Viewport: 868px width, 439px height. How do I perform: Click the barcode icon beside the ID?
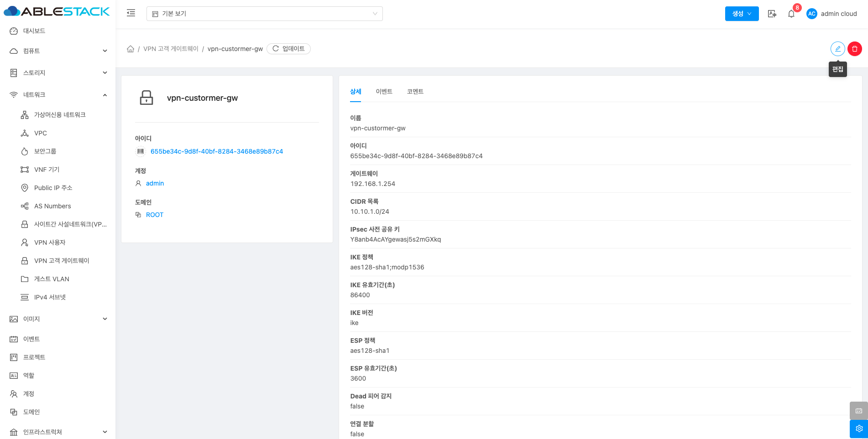[141, 151]
